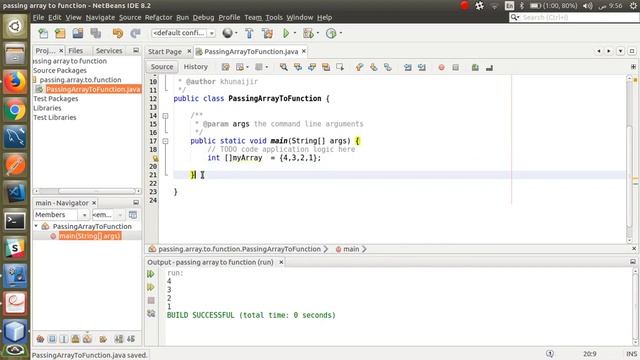Select PassingArrayToFunction.java in Projects tree
The width and height of the screenshot is (640, 360).
tap(93, 89)
